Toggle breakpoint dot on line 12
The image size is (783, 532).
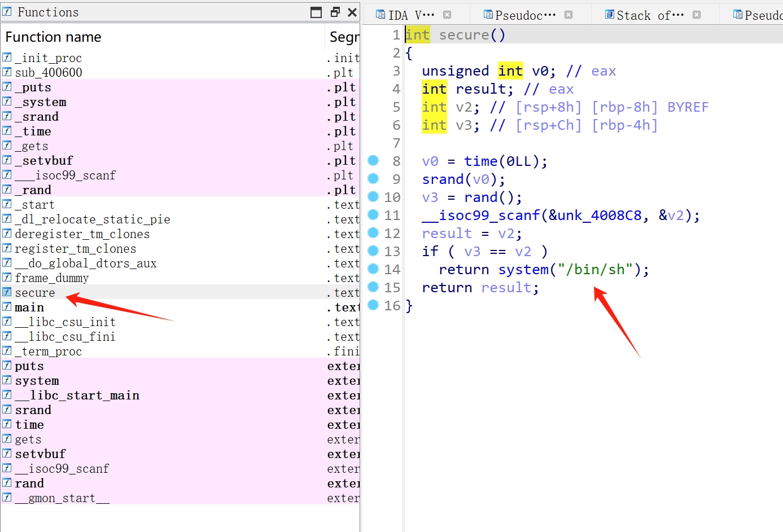373,233
